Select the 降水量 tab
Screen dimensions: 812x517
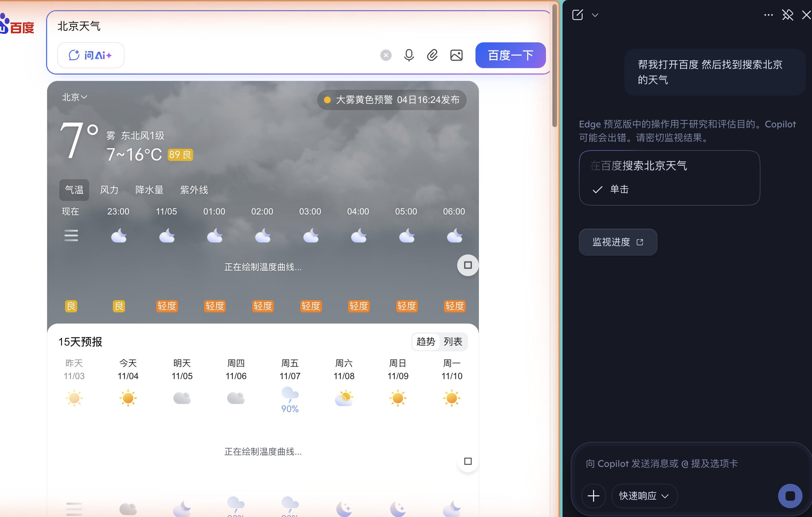[149, 190]
